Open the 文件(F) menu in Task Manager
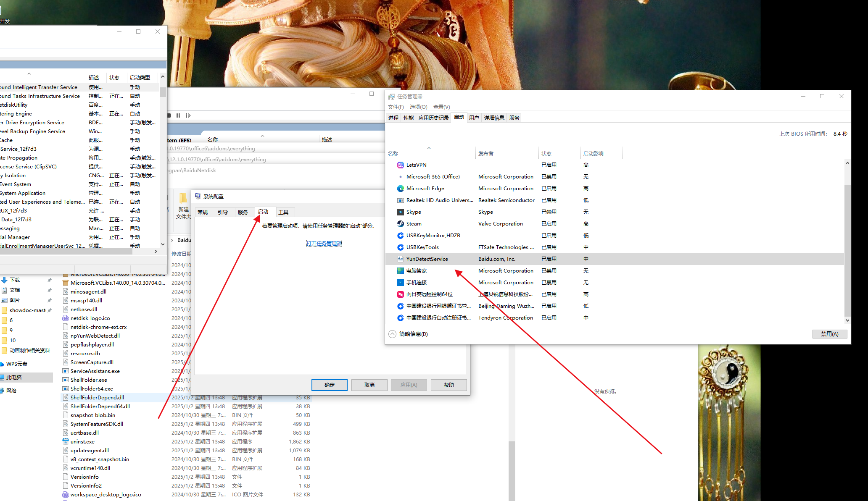The image size is (868, 501). (396, 107)
